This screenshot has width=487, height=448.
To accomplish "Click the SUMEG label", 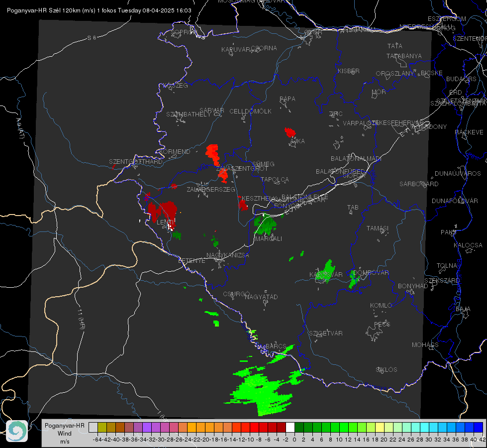I will [263, 164].
